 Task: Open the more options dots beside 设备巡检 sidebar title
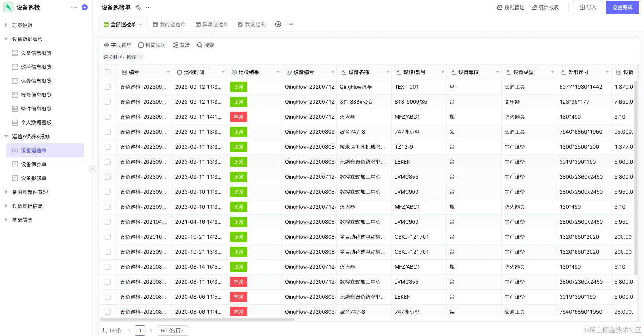coord(74,7)
